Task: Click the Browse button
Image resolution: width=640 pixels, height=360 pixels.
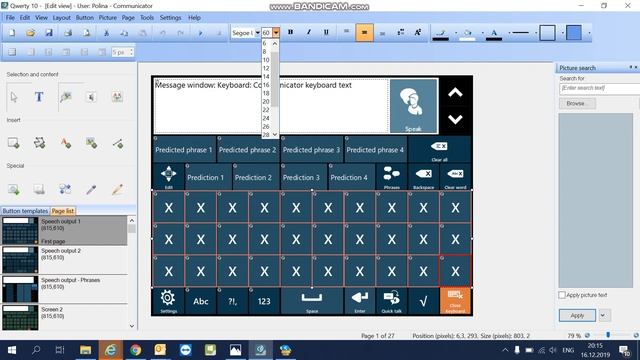Action: tap(577, 103)
